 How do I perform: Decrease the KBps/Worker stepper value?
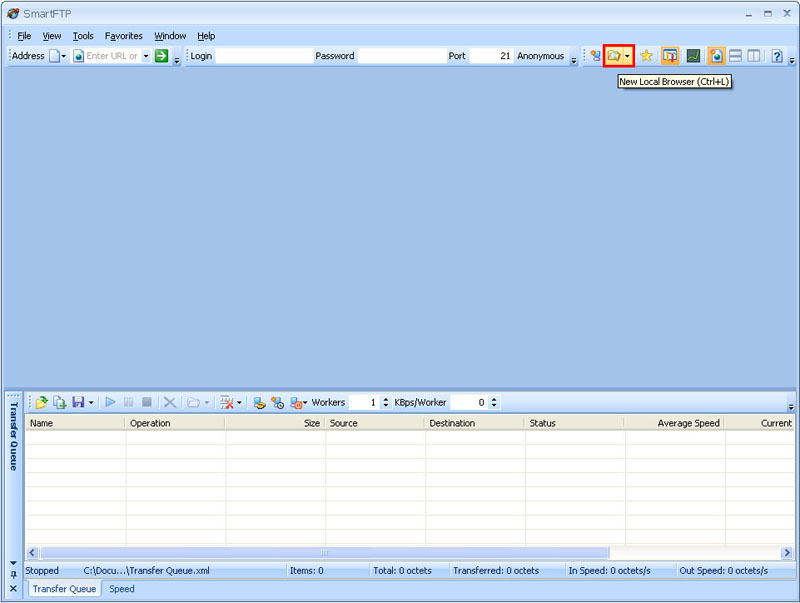tap(494, 406)
